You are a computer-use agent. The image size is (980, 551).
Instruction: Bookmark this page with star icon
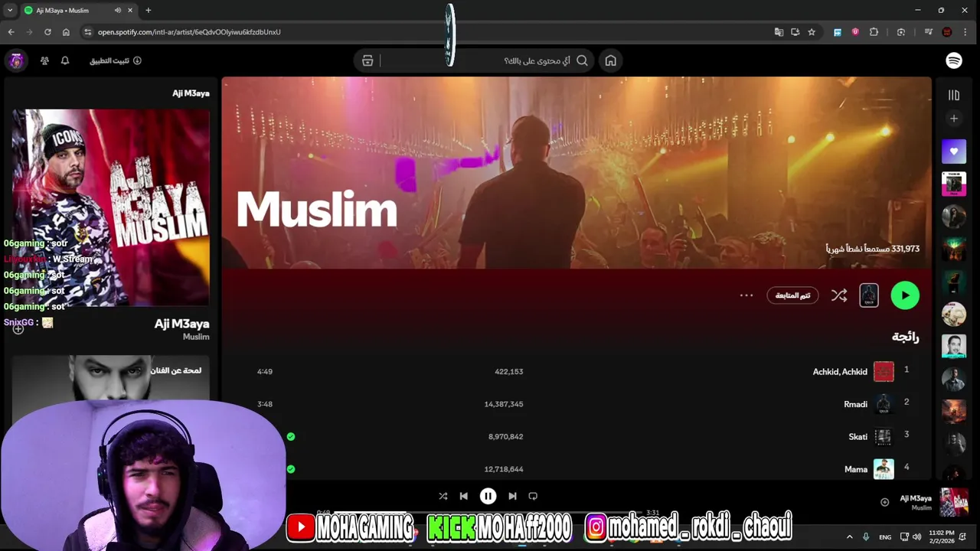pos(812,32)
